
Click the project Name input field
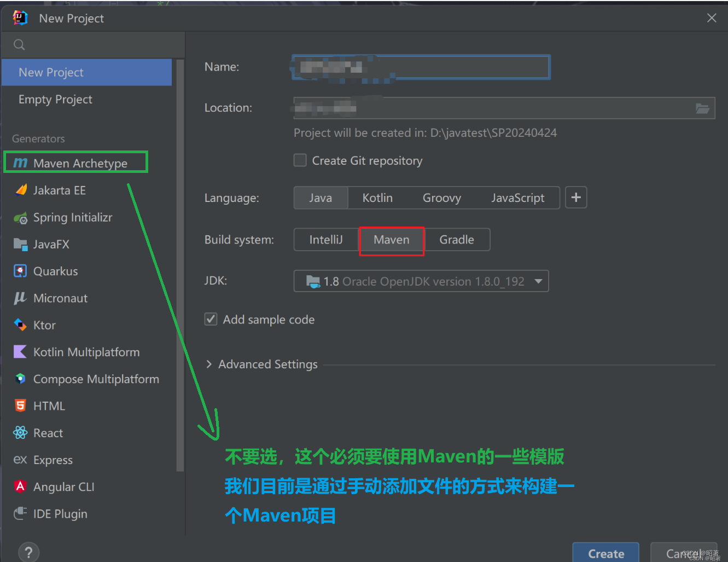coord(421,67)
